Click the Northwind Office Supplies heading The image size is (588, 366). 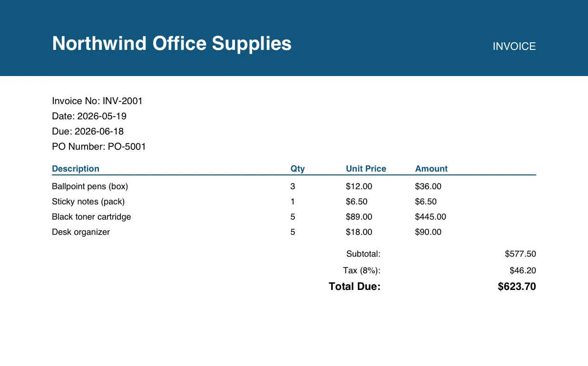point(172,44)
